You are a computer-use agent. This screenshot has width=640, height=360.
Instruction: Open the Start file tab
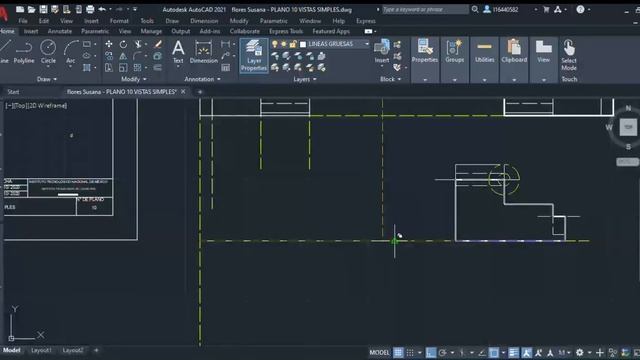point(13,92)
